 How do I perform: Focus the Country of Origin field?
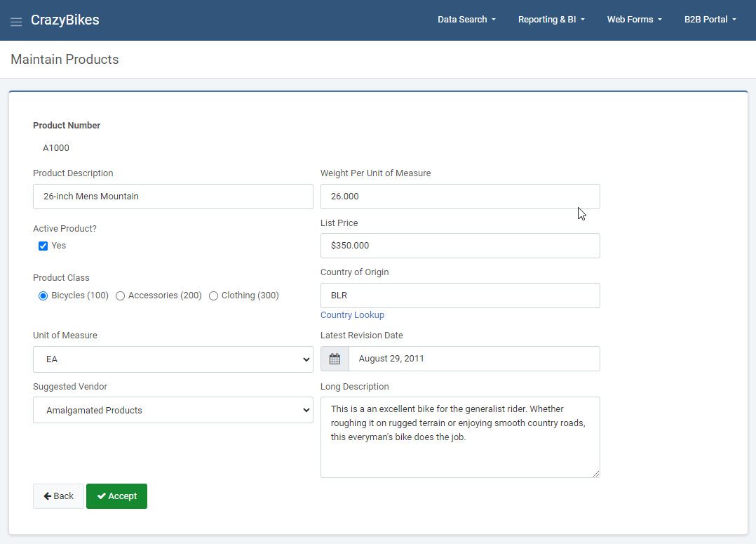(460, 296)
